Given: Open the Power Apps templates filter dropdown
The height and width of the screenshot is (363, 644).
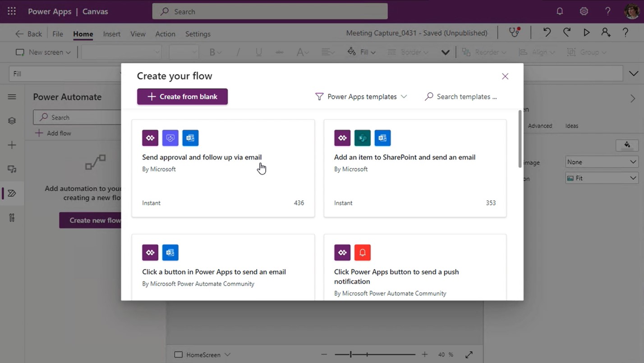Looking at the screenshot, I should coord(361,96).
